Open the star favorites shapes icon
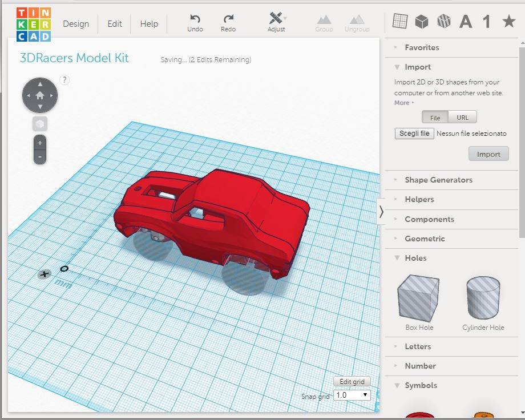This screenshot has width=525, height=420. tap(508, 22)
